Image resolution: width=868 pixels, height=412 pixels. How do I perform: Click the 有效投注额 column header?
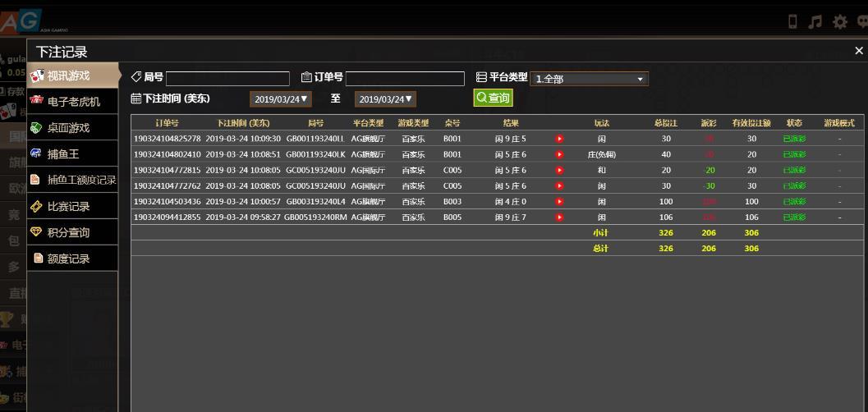click(751, 123)
